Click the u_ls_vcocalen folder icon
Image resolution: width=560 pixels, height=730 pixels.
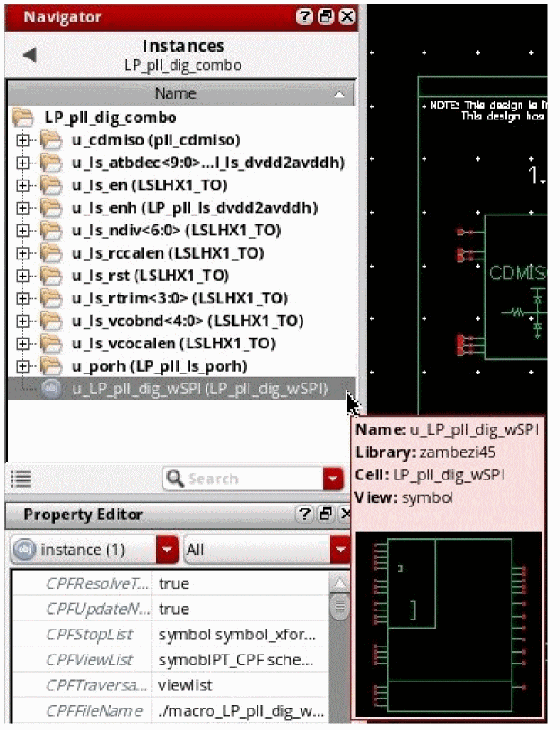pyautogui.click(x=51, y=343)
